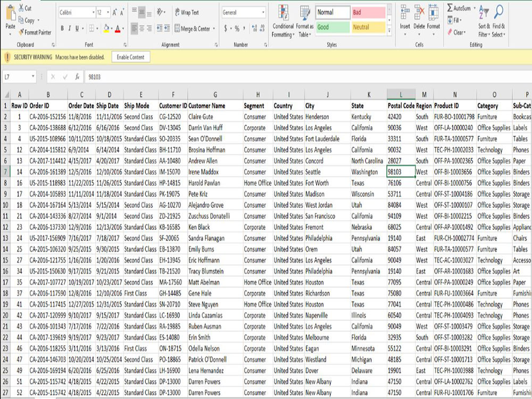
Task: Open Paste options dropdown arrow
Action: coord(10,34)
